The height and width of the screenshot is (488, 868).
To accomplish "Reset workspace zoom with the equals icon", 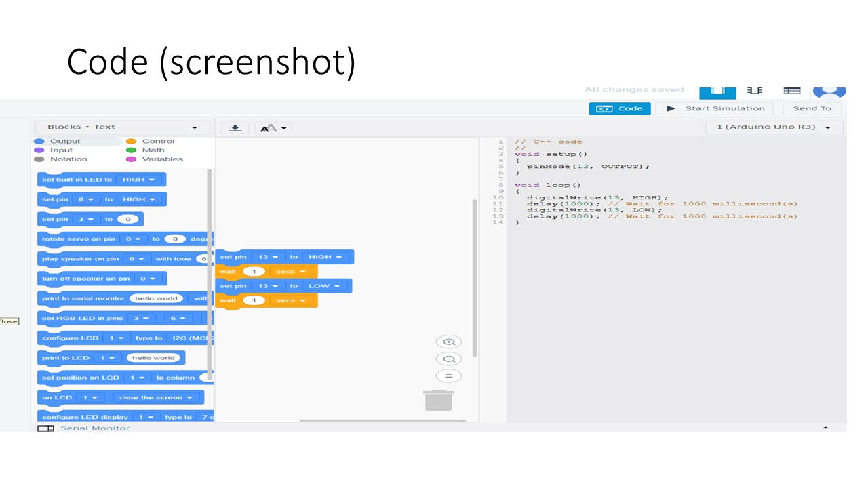I will click(448, 376).
